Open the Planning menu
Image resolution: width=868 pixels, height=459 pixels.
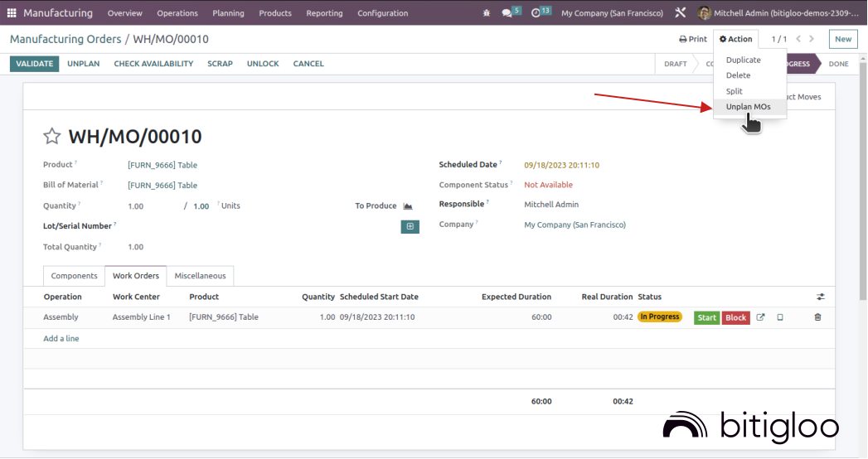click(228, 12)
